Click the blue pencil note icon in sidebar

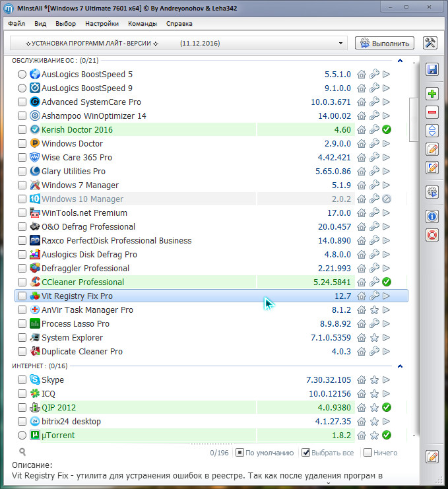click(432, 168)
